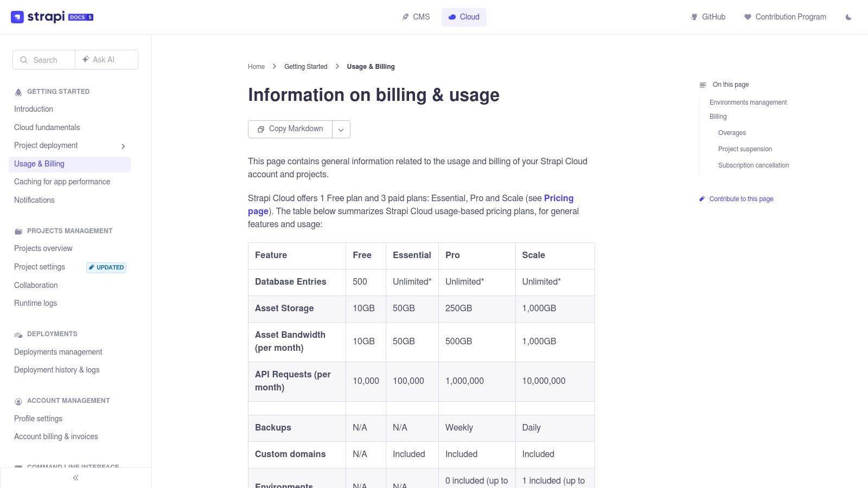This screenshot has width=868, height=488.
Task: Click the Weekly backups cell
Action: [477, 428]
